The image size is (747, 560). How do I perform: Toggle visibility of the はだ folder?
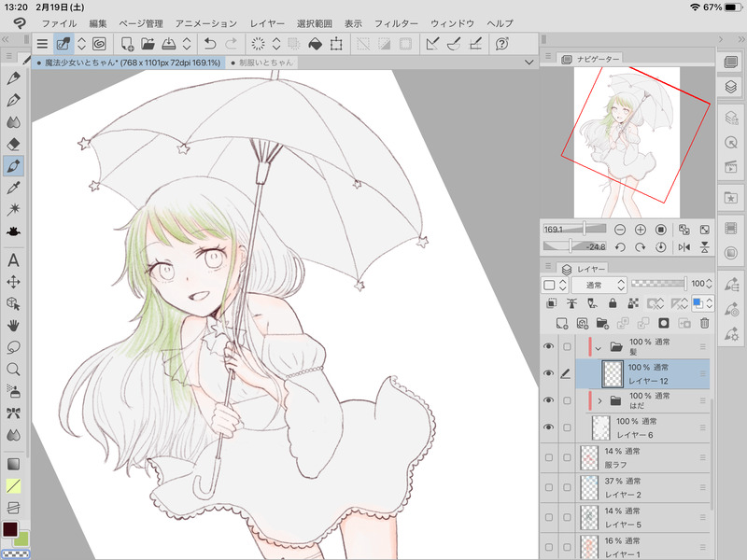point(548,400)
